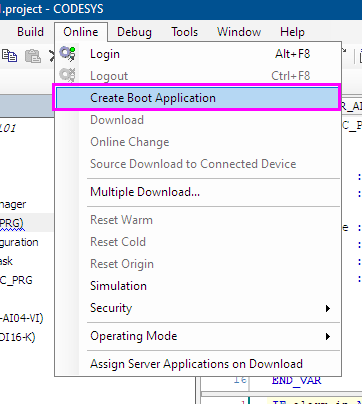This screenshot has width=362, height=404.
Task: Open the Debug menu
Action: (134, 32)
